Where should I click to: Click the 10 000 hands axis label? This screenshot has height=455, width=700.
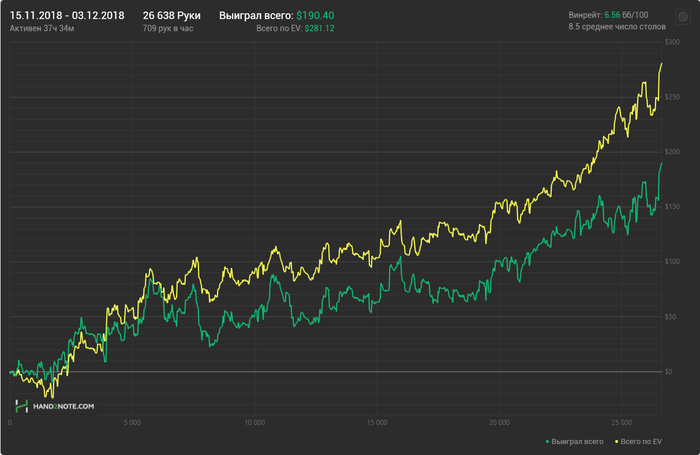point(254,422)
